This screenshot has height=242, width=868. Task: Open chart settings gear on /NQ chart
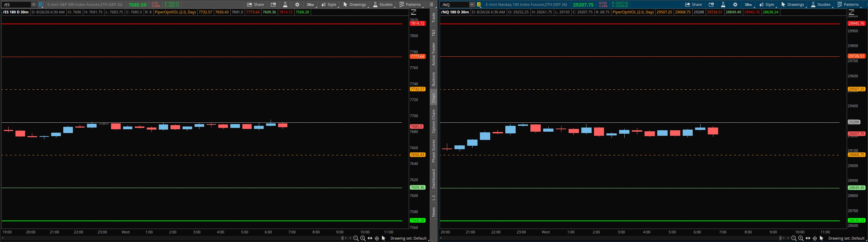coord(735,4)
